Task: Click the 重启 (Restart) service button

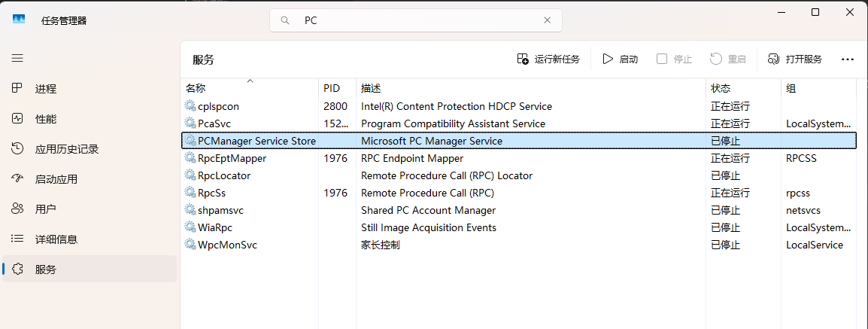Action: [728, 59]
